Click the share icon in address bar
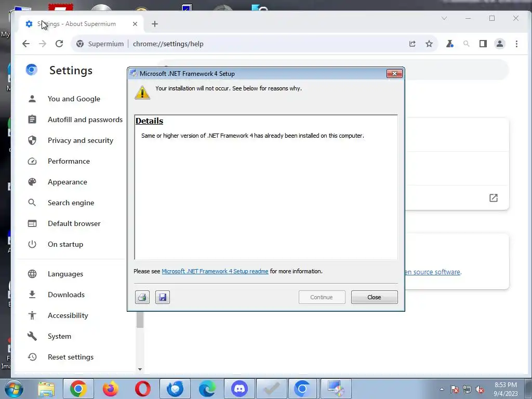Screen dimensions: 532x399 [x=412, y=44]
